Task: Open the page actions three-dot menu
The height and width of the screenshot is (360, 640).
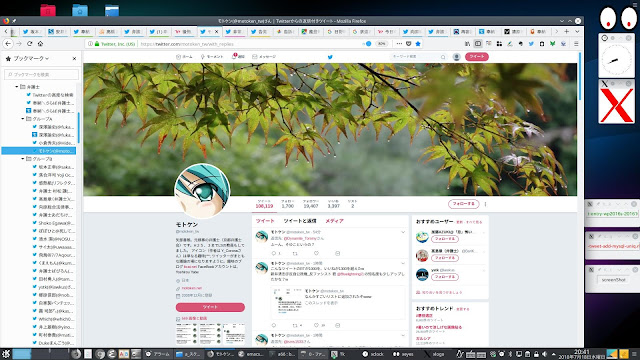Action: pos(399,44)
